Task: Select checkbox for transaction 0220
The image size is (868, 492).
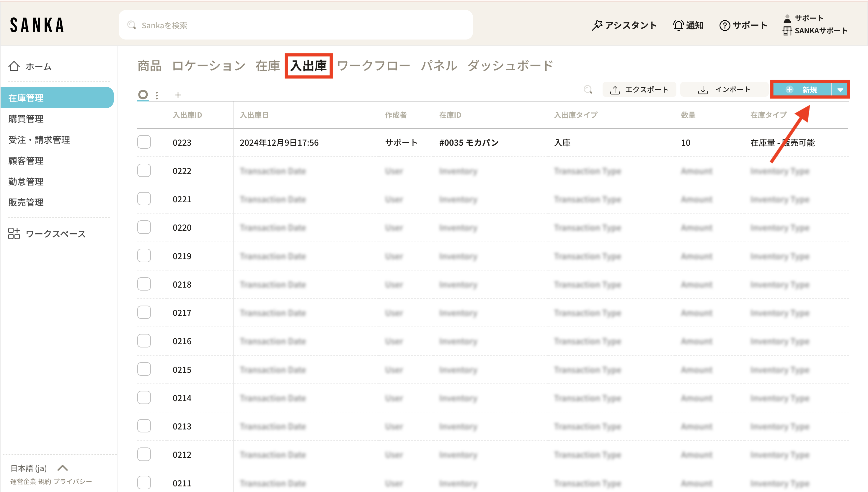Action: click(144, 227)
